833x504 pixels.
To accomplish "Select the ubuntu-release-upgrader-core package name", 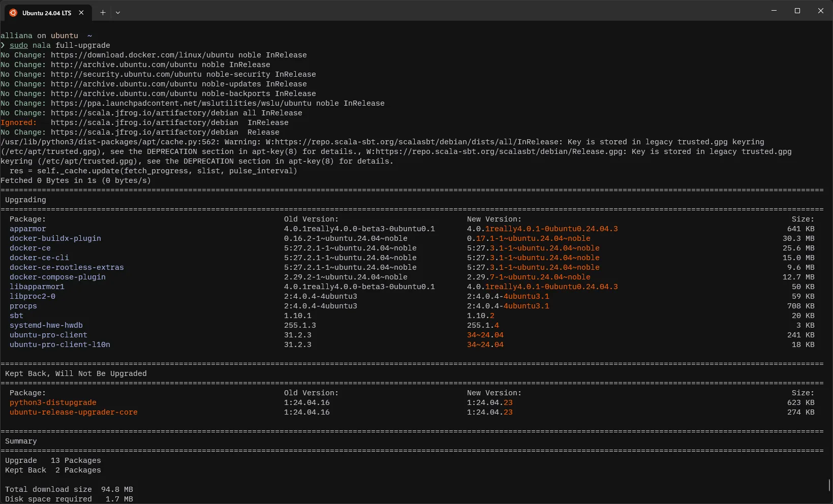I will [74, 412].
